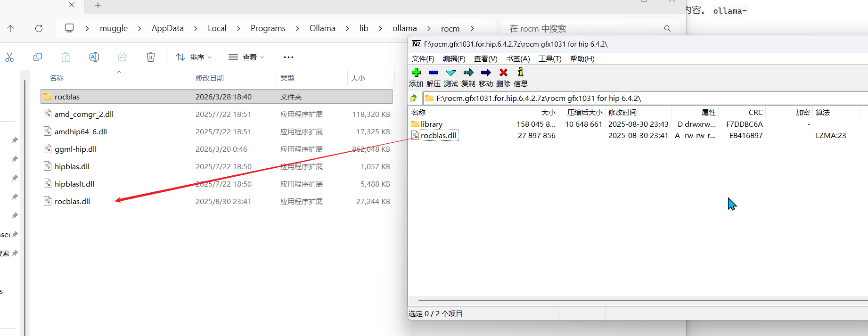The height and width of the screenshot is (336, 868).
Task: Click the Refresh button in Explorer
Action: point(39,28)
